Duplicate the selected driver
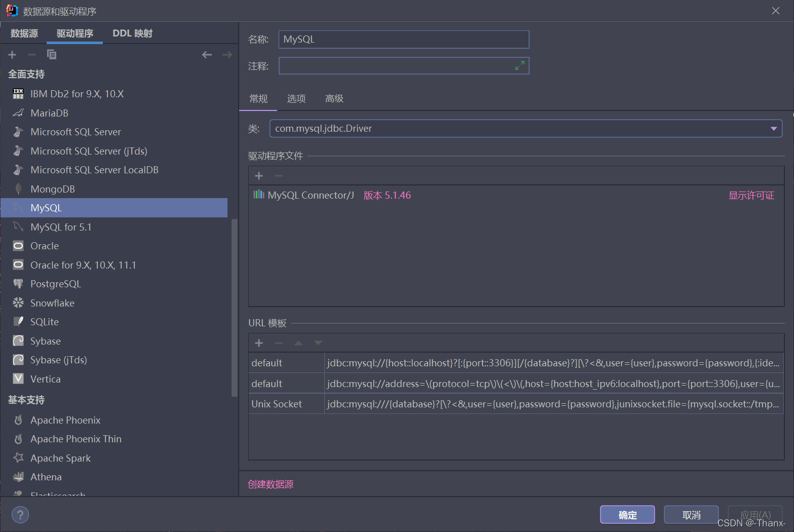This screenshot has width=794, height=532. [x=52, y=55]
